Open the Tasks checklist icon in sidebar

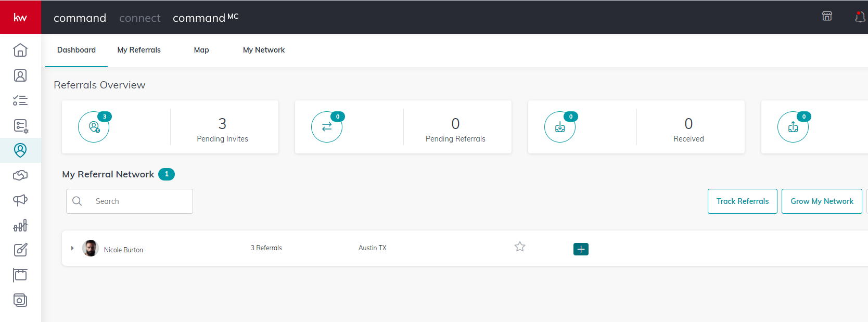pos(20,100)
